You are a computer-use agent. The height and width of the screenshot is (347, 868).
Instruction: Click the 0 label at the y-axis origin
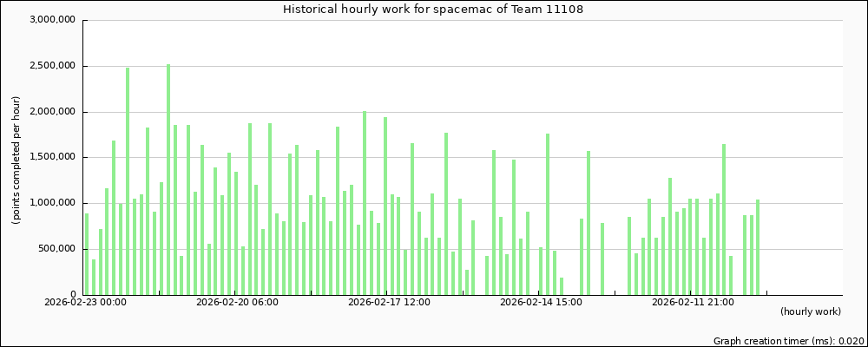[x=72, y=294]
